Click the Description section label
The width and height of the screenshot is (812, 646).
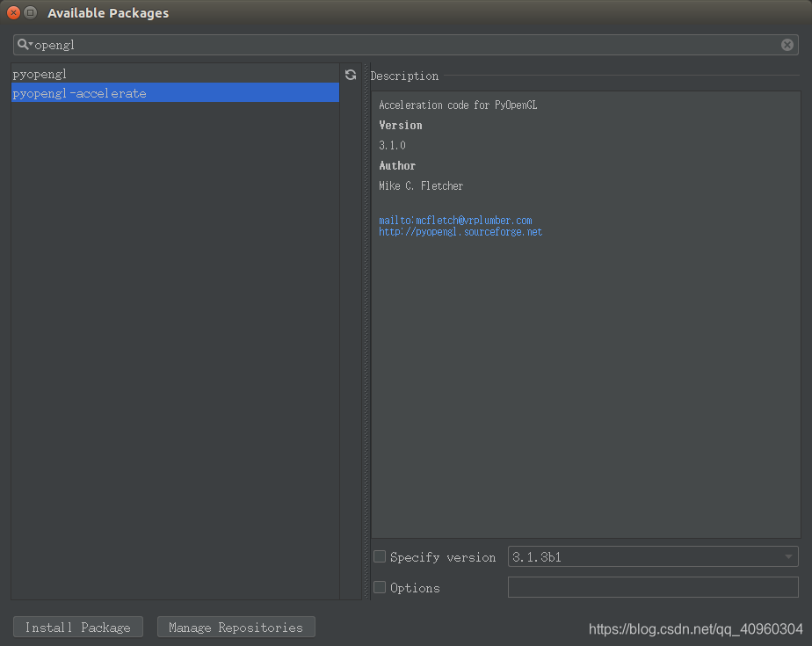pyautogui.click(x=404, y=76)
